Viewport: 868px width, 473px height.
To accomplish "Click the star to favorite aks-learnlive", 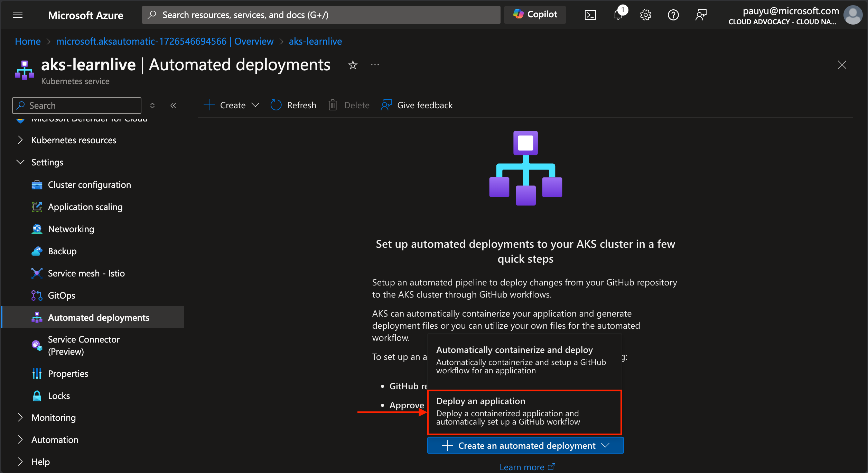I will (x=353, y=64).
